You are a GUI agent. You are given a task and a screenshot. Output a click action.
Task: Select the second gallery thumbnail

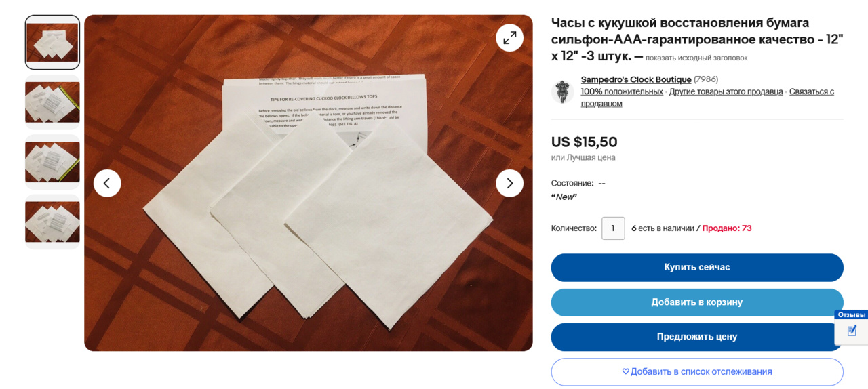point(52,102)
